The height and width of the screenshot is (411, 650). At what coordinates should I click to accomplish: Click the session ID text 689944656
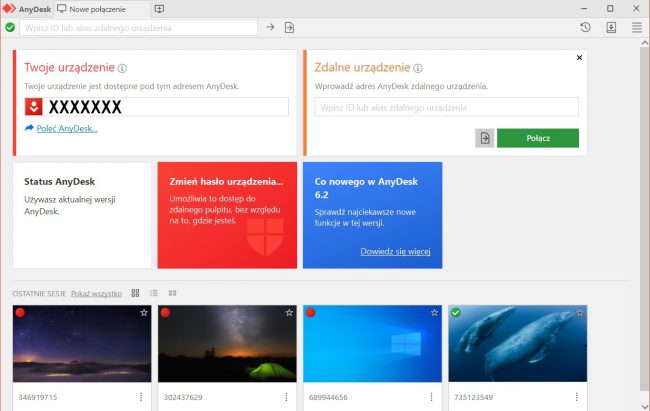328,397
